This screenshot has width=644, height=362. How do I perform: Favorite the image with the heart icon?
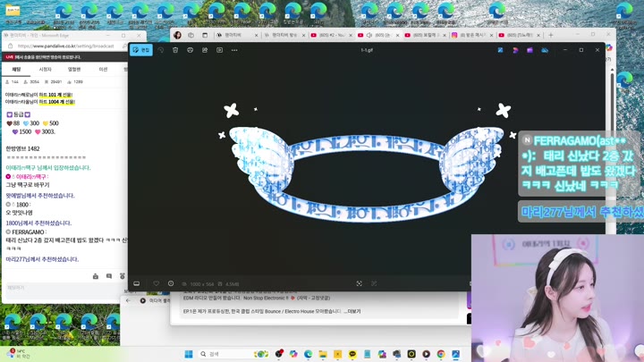pyautogui.click(x=156, y=283)
